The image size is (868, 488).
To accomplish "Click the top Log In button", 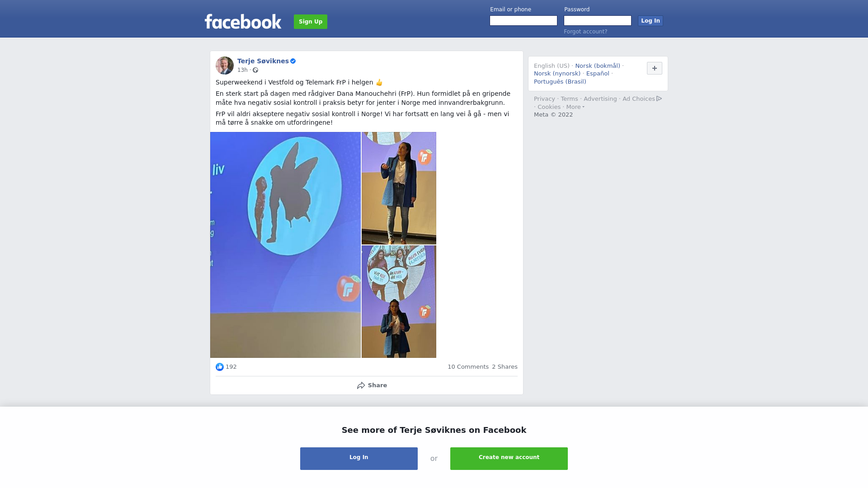I will 651,21.
